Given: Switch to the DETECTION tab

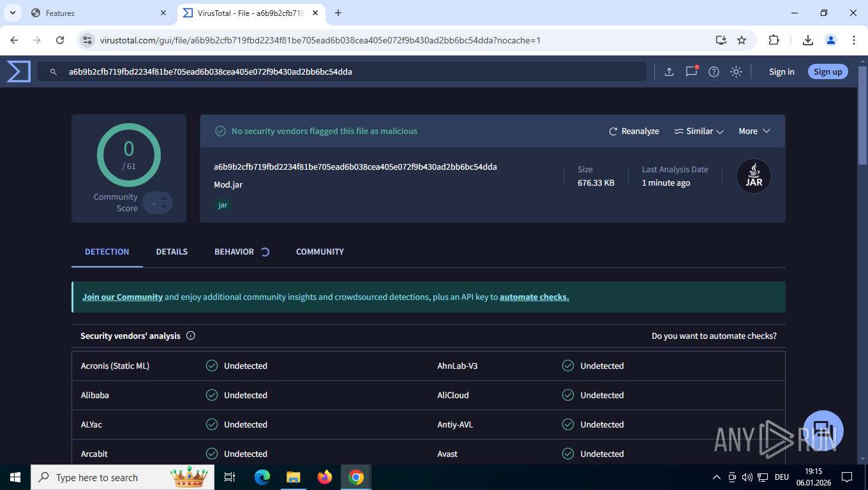Looking at the screenshot, I should (x=107, y=251).
